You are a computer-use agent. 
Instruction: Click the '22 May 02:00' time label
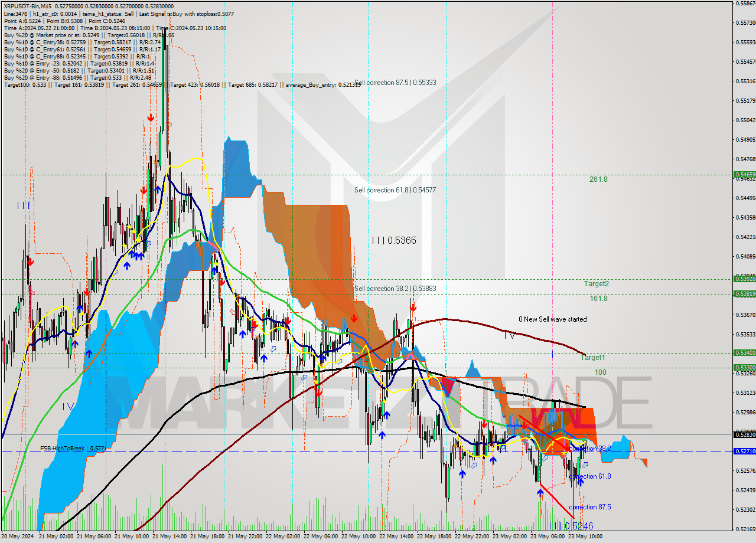coord(283,537)
